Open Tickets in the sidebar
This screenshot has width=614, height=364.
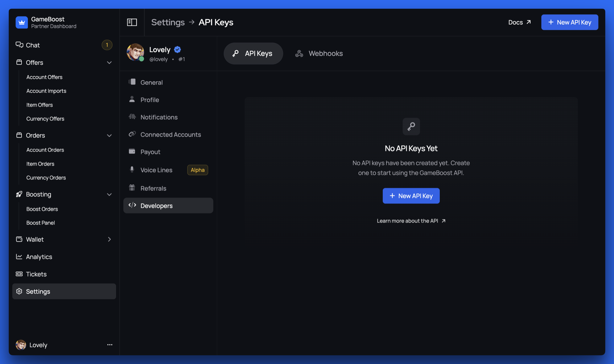coord(36,274)
